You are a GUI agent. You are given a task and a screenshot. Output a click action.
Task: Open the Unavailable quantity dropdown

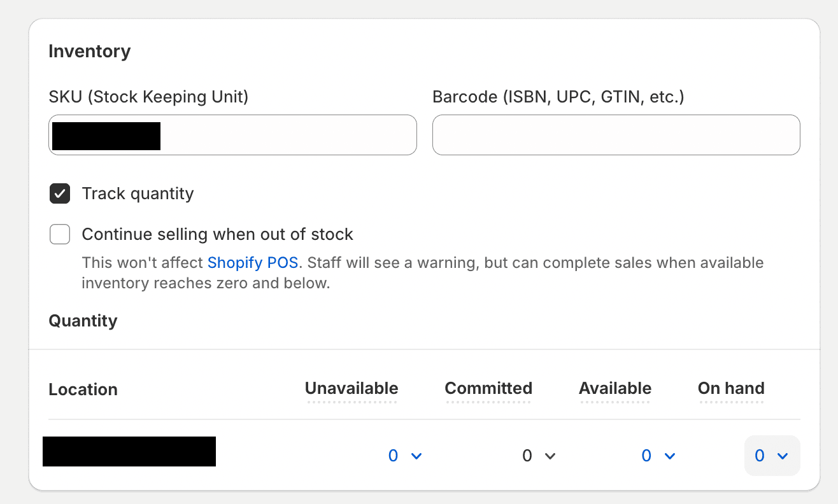pos(405,456)
